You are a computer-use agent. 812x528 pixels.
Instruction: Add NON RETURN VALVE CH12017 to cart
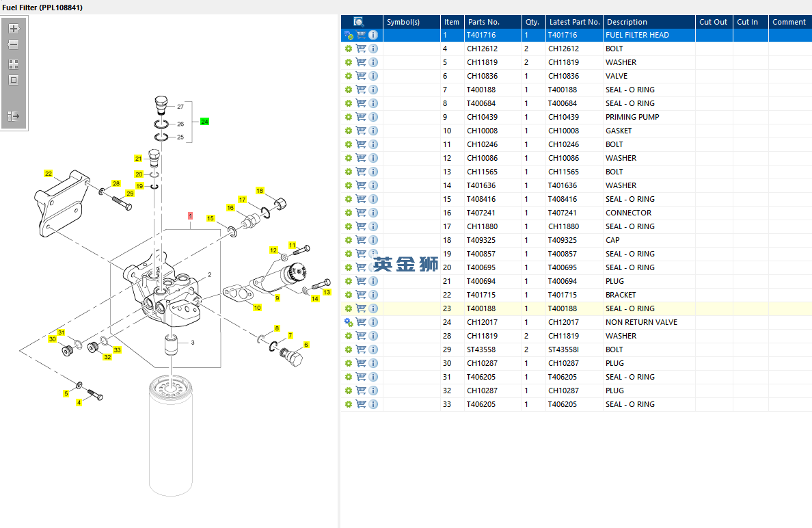point(361,322)
